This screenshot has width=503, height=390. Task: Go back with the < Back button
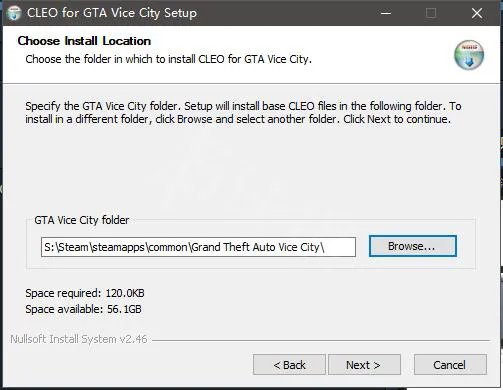coord(289,365)
